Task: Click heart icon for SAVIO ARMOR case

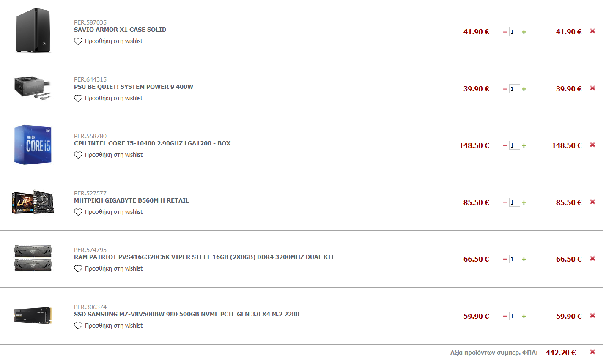Action: tap(78, 41)
